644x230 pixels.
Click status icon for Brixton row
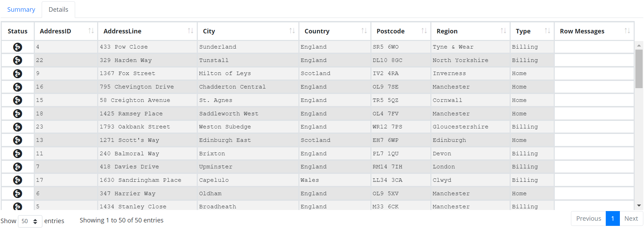[18, 154]
